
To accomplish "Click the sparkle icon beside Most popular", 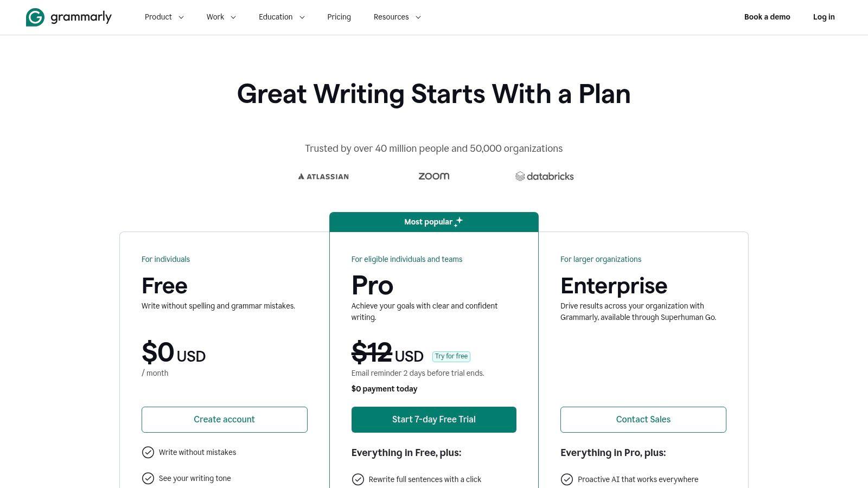I will (x=459, y=221).
